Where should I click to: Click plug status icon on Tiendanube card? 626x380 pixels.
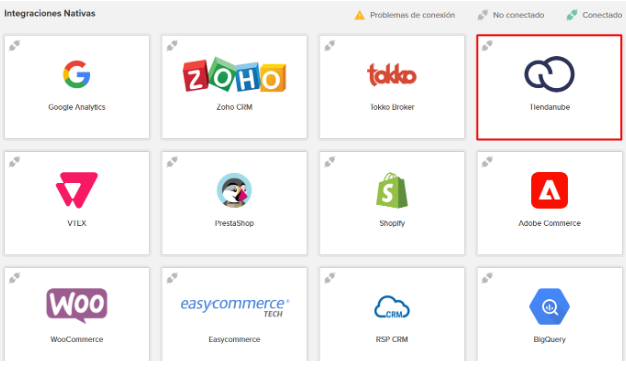487,46
